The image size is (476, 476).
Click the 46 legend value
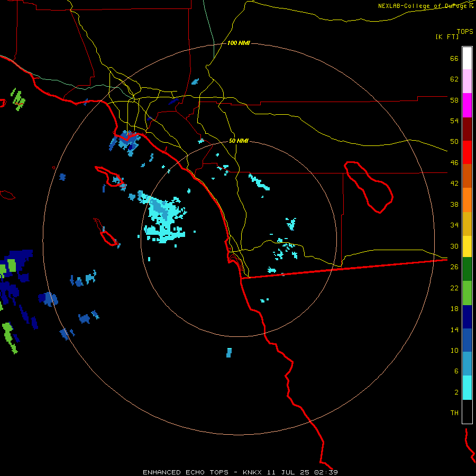(x=454, y=163)
